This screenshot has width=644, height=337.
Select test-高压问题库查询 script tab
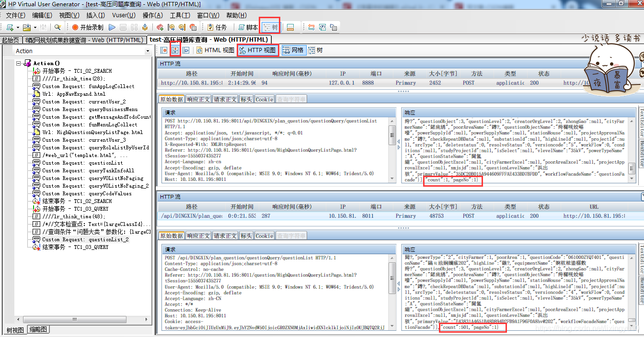pyautogui.click(x=209, y=40)
